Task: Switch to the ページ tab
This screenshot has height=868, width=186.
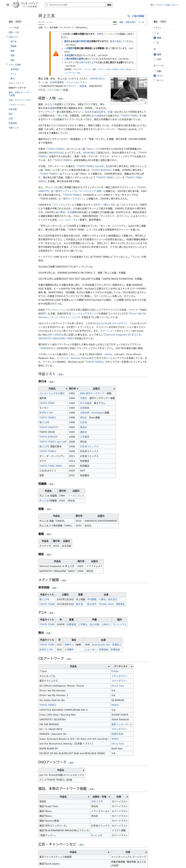Action: [41, 22]
